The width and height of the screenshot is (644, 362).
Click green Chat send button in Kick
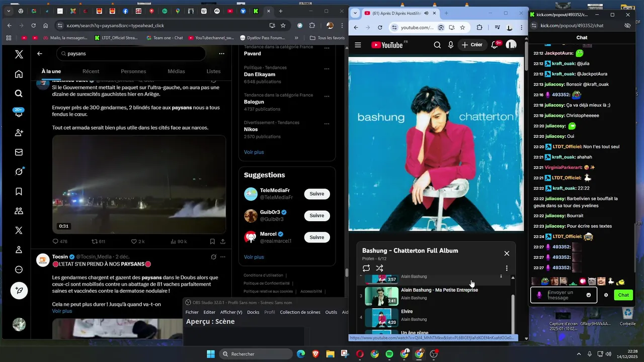coord(623,295)
